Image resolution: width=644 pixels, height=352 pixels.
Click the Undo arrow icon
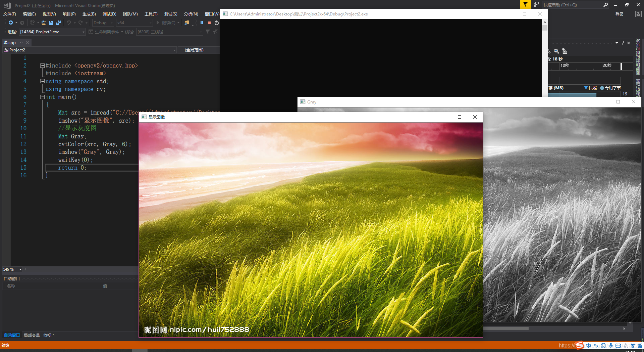69,23
